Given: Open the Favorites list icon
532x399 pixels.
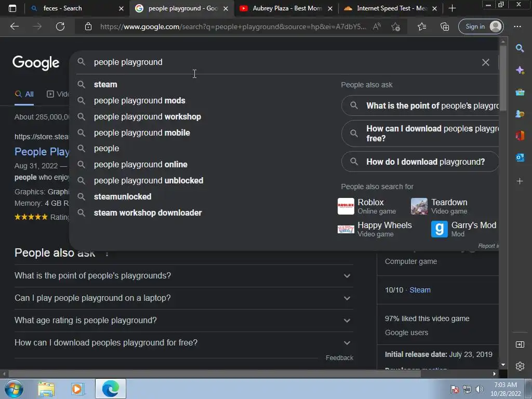Looking at the screenshot, I should 422,26.
